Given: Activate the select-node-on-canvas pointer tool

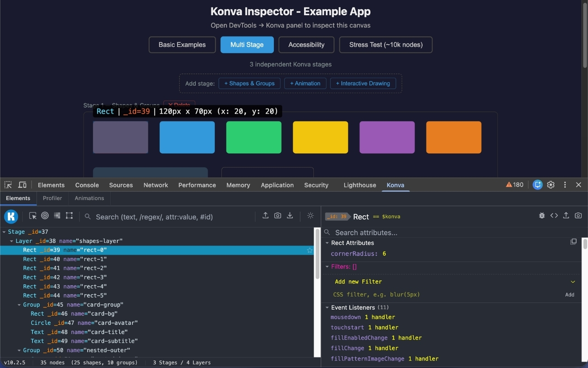Looking at the screenshot, I should [33, 216].
